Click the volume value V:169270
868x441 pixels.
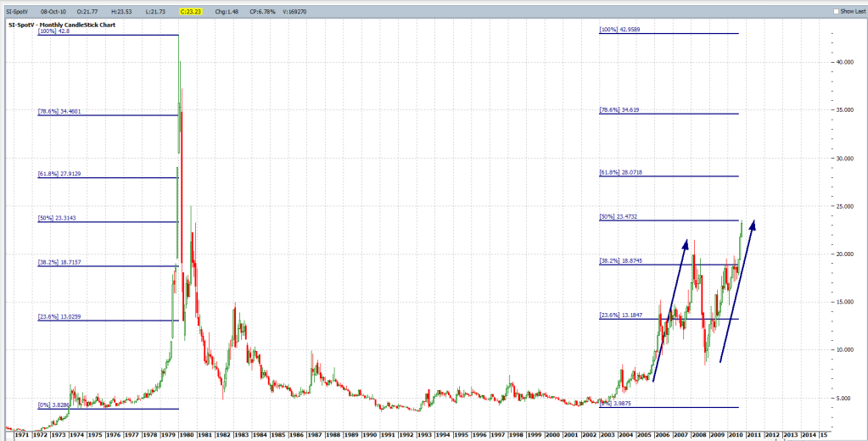[x=294, y=12]
